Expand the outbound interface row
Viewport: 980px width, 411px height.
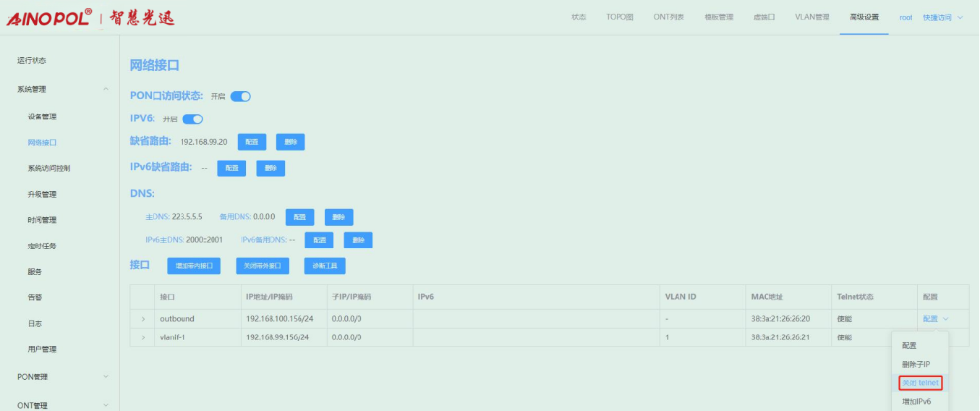tap(143, 319)
